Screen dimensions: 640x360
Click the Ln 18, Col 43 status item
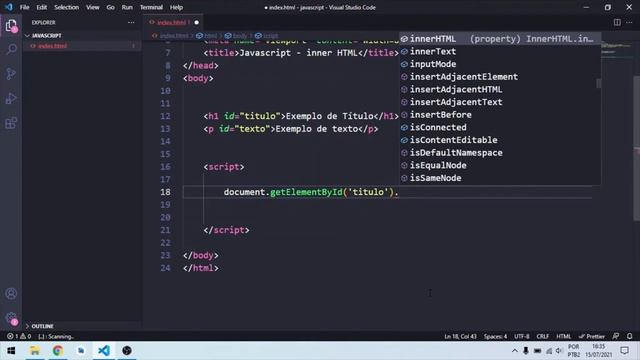point(460,336)
